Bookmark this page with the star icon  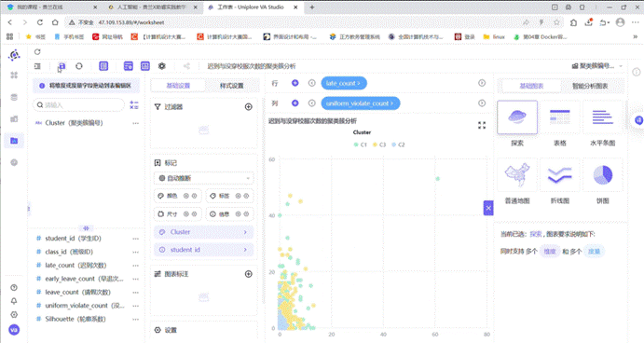[x=556, y=22]
